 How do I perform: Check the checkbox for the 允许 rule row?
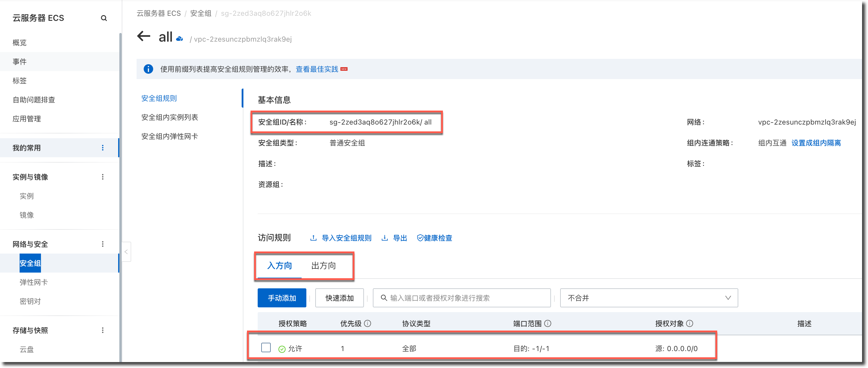click(266, 347)
